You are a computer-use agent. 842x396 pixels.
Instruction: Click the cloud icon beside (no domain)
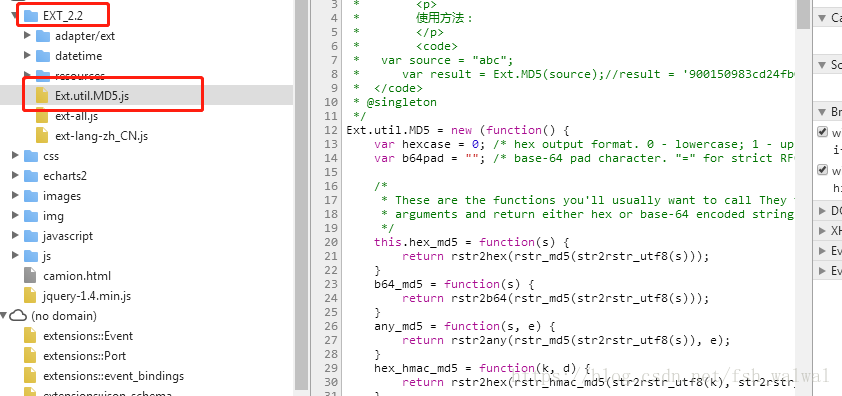click(19, 315)
